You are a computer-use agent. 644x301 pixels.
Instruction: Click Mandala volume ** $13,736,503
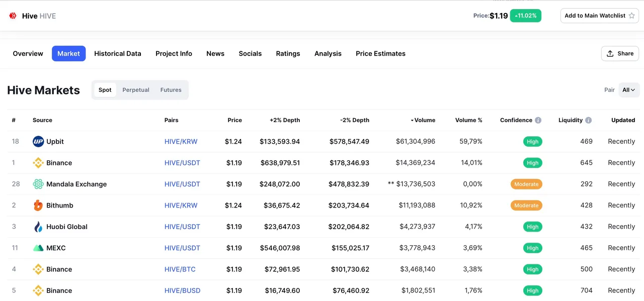412,184
